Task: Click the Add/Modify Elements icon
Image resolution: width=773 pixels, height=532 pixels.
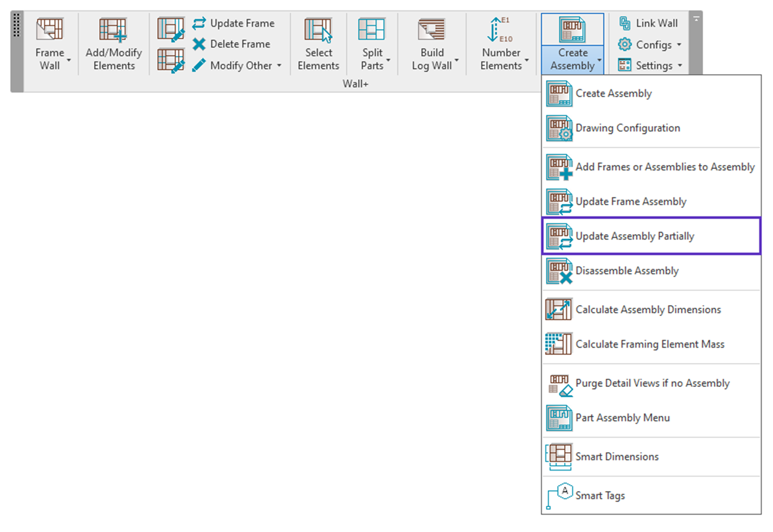Action: pos(113,30)
